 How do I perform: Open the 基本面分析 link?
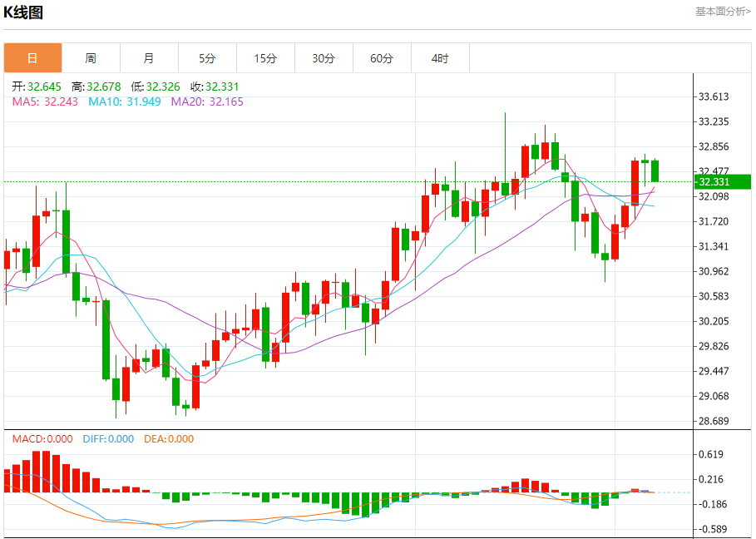coord(723,11)
